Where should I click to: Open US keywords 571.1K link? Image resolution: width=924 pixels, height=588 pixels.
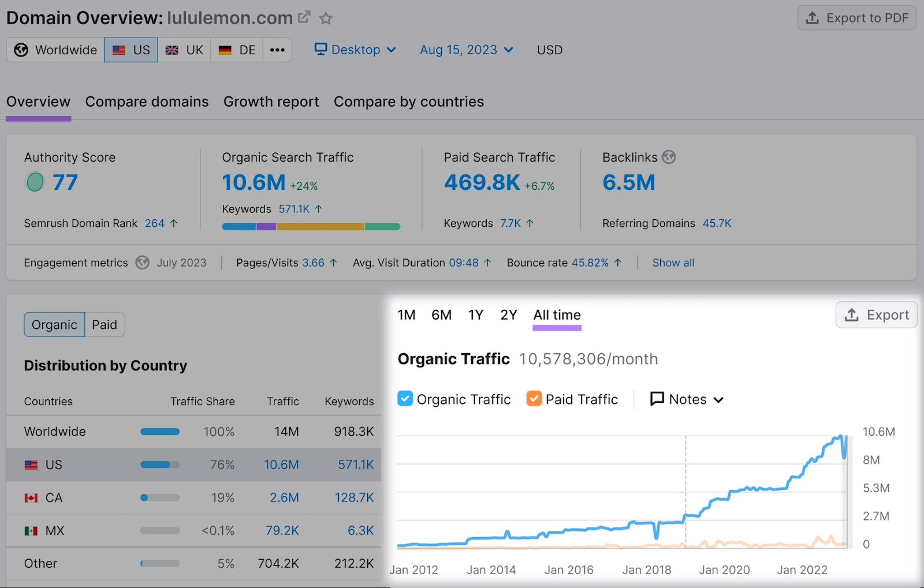click(x=356, y=465)
